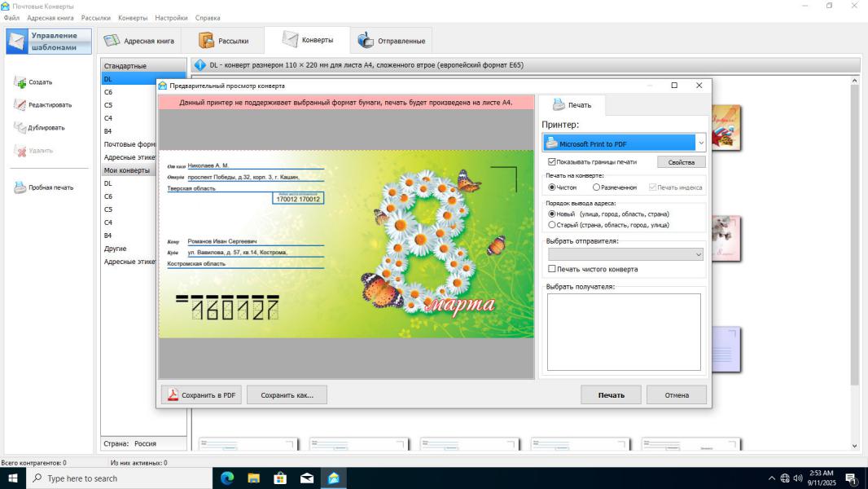Click the Сохранить в PDF button label
Viewport: 868px width, 489px height.
tap(208, 395)
